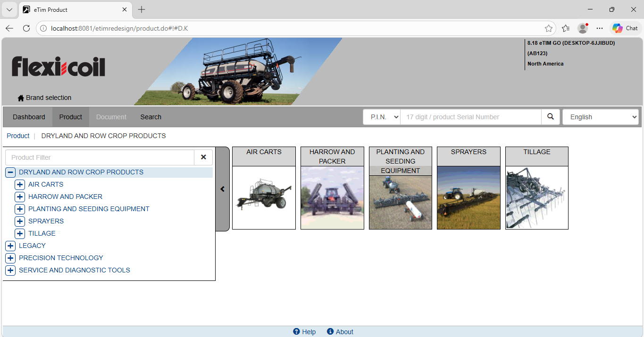Select HARROW AND PACKER text in tree
Image resolution: width=644 pixels, height=337 pixels.
(x=65, y=197)
